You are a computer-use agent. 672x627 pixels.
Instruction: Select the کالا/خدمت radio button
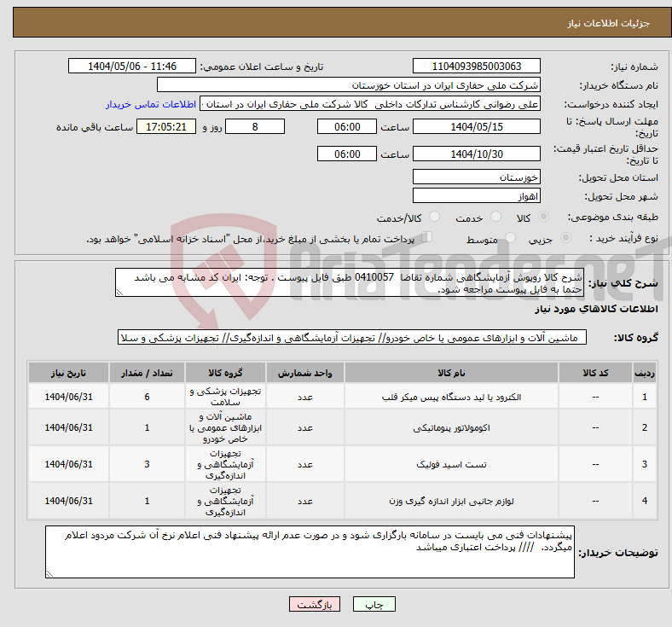pyautogui.click(x=435, y=217)
